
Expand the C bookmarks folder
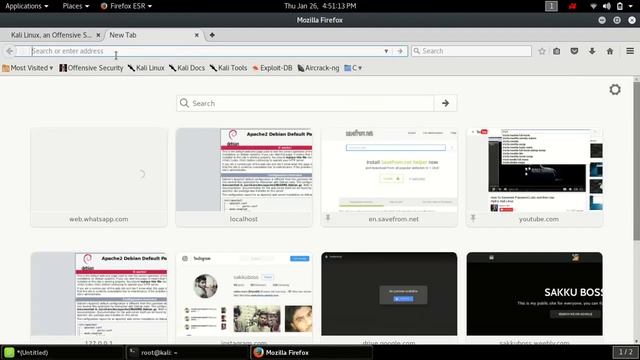353,68
